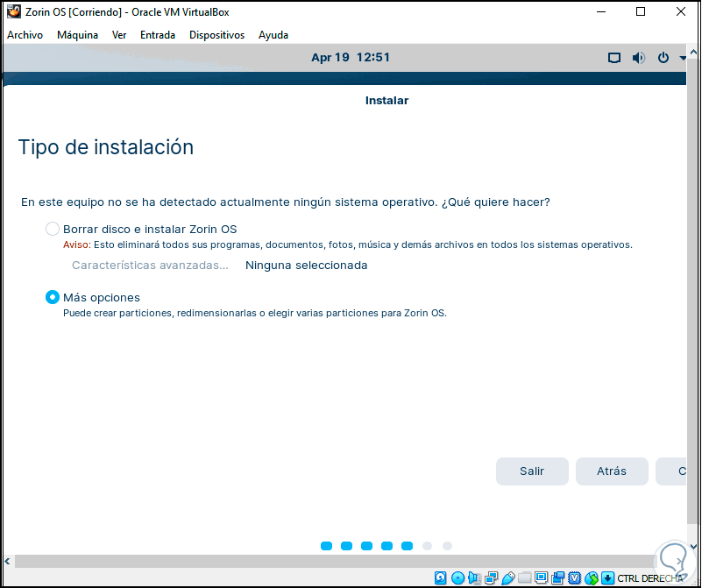This screenshot has width=702, height=588.
Task: Select the Más opciones radio button
Action: coord(53,297)
